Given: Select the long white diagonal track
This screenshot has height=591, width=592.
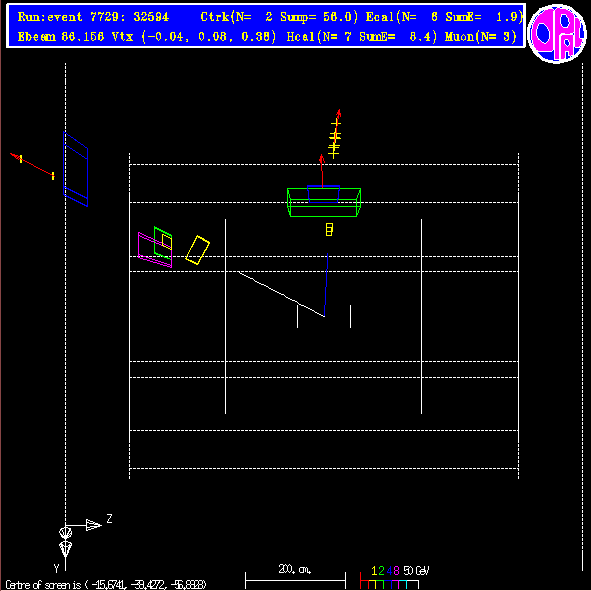Looking at the screenshot, I should (281, 293).
